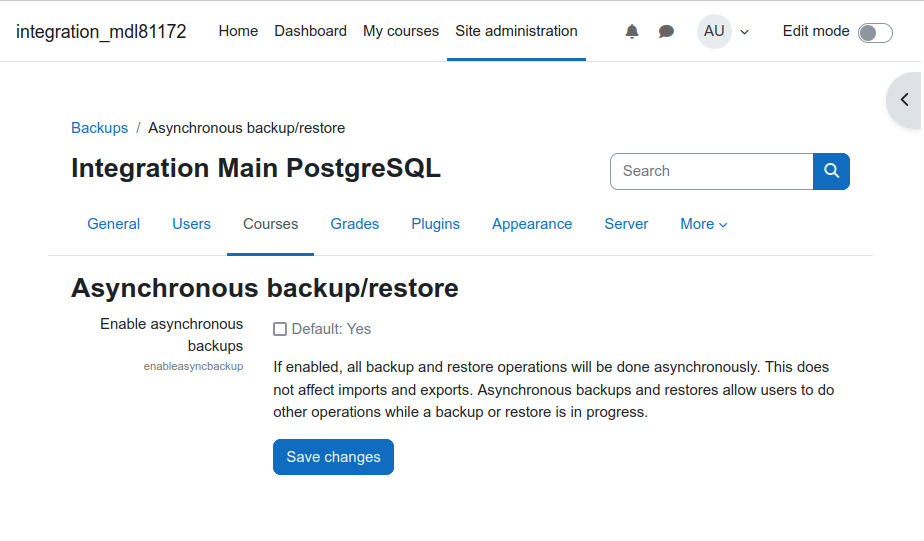Screen dimensions: 924x541
Task: Click the AU user avatar
Action: 714,31
